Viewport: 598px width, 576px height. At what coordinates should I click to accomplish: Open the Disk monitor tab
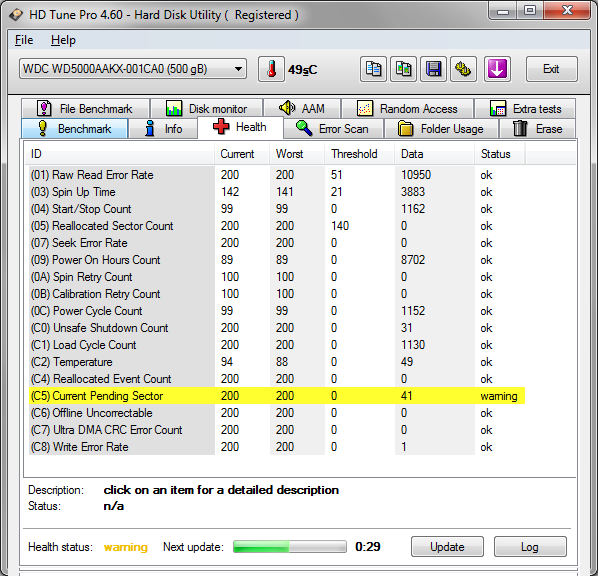pos(207,109)
